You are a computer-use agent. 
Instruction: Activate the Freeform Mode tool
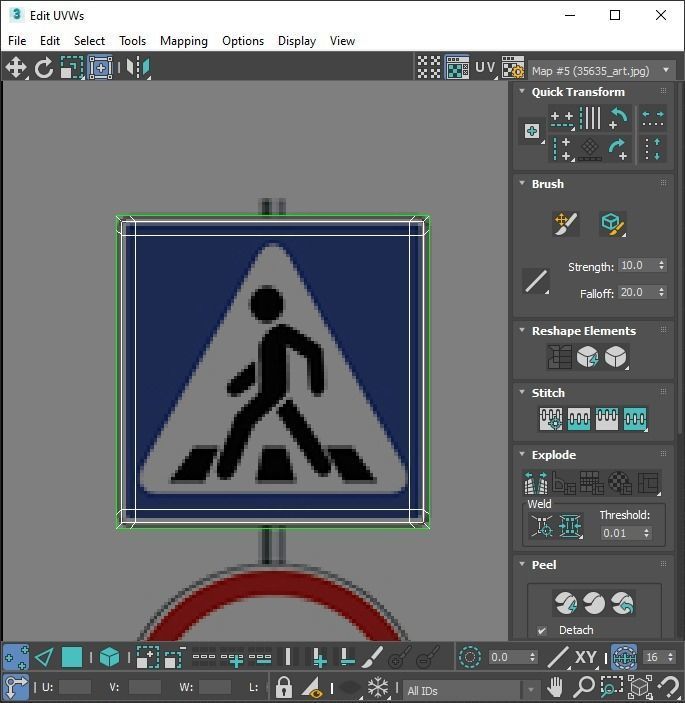100,67
